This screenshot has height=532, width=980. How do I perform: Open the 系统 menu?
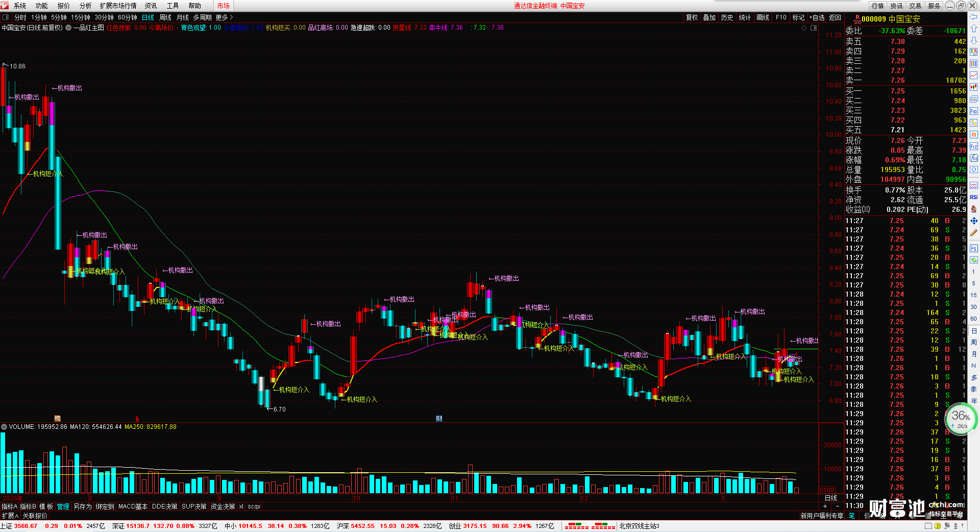(20, 6)
